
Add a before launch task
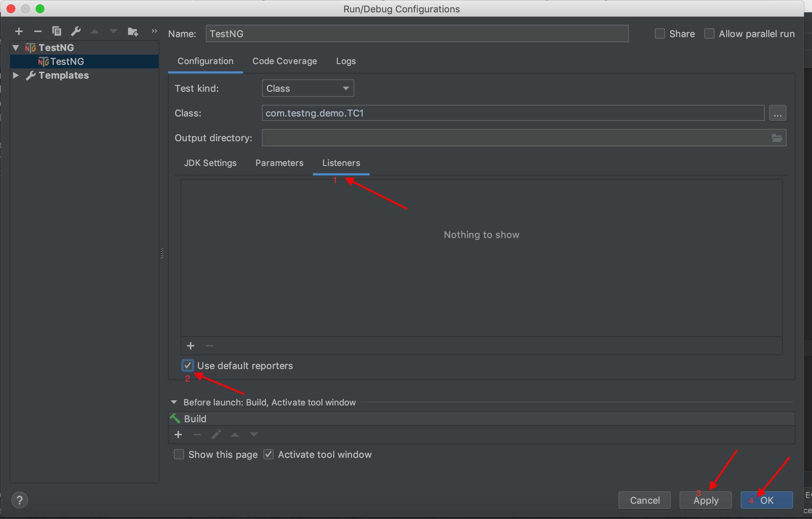point(178,435)
